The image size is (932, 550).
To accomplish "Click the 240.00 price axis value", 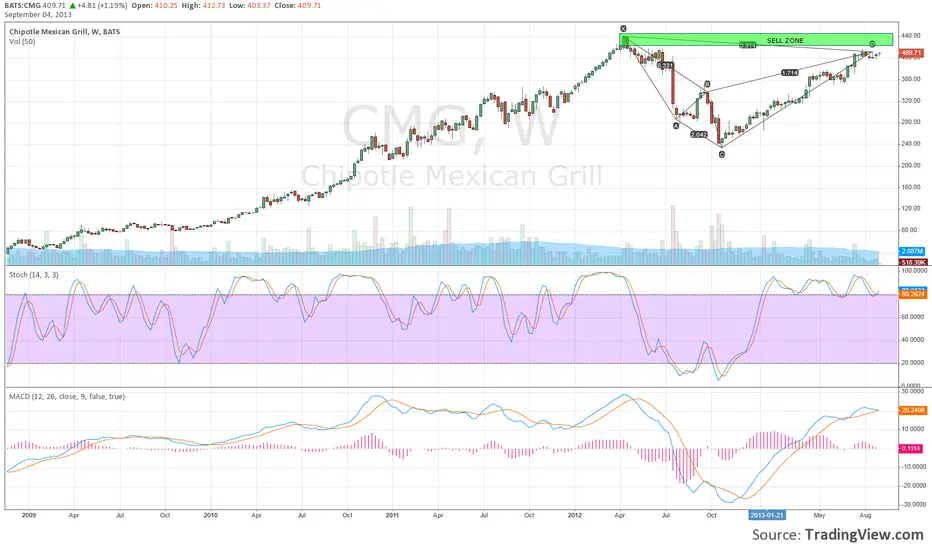I will click(911, 143).
